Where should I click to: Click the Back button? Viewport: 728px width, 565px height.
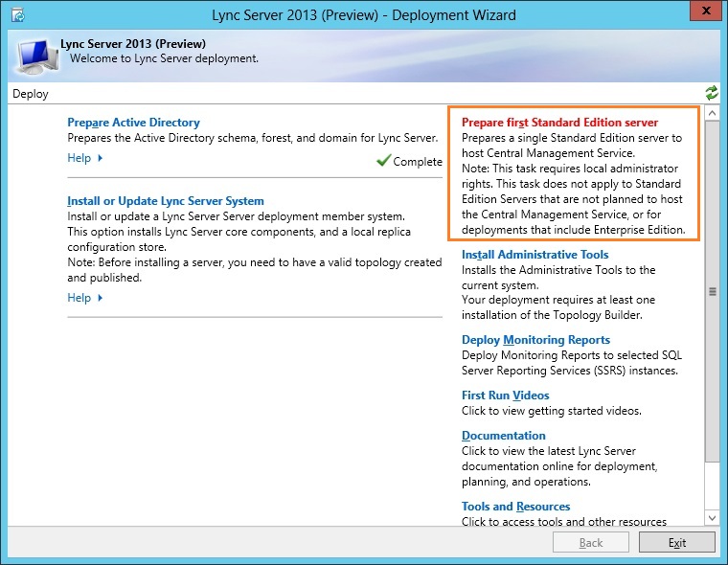[x=591, y=542]
